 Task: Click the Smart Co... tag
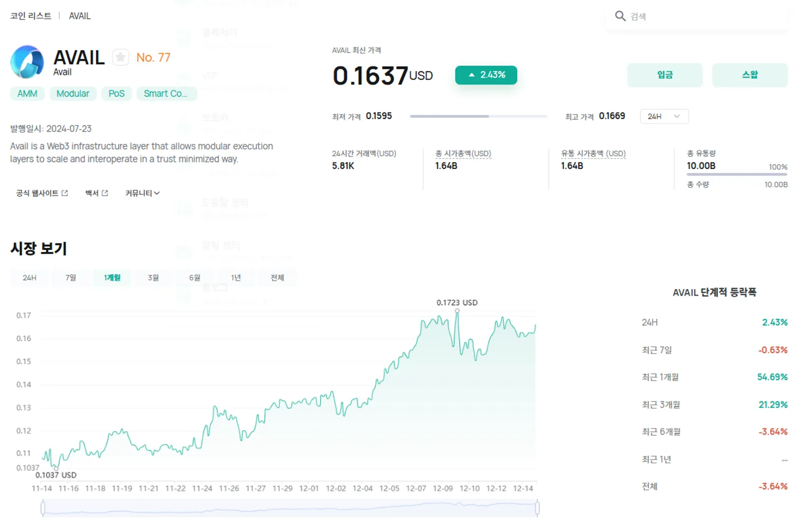tap(166, 94)
